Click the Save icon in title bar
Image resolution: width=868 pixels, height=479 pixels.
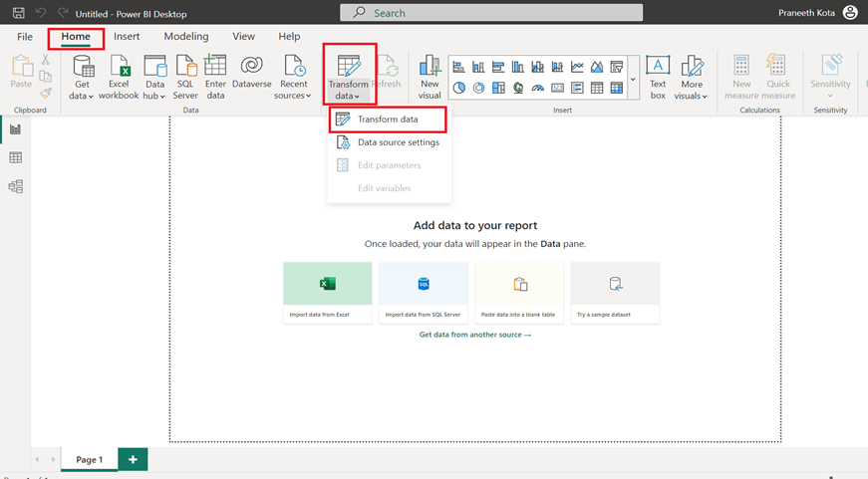[x=18, y=13]
